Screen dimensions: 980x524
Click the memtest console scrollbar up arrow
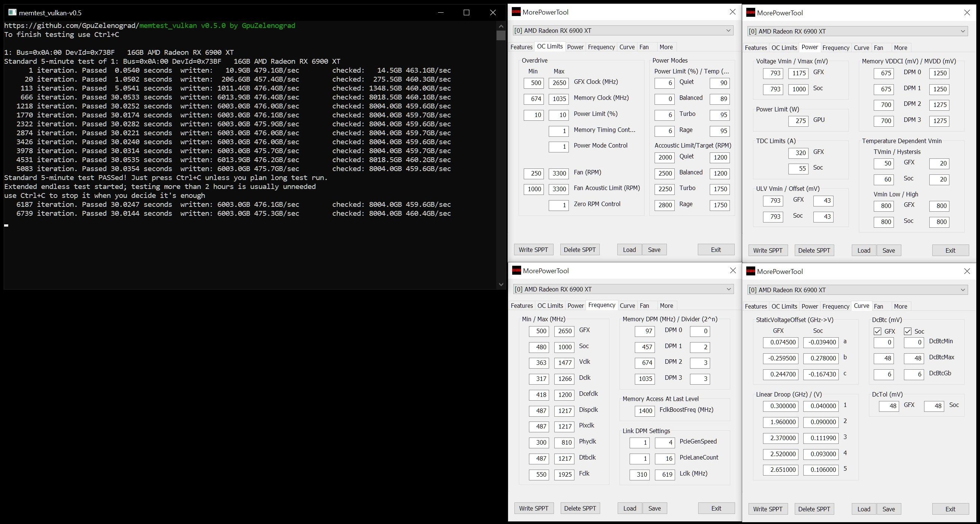(501, 26)
